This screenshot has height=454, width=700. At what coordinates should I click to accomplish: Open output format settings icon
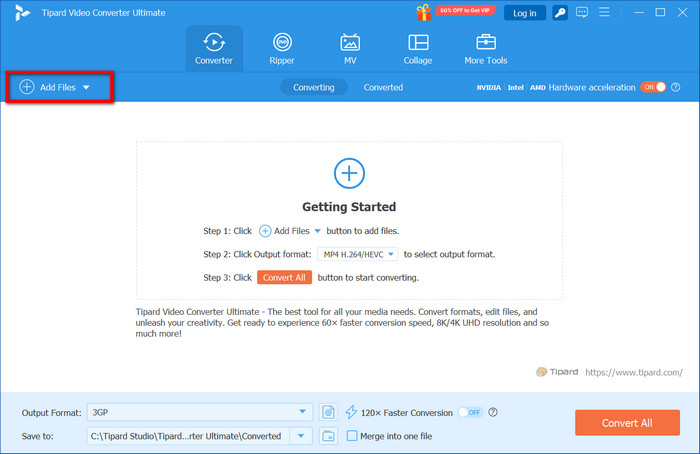point(329,412)
